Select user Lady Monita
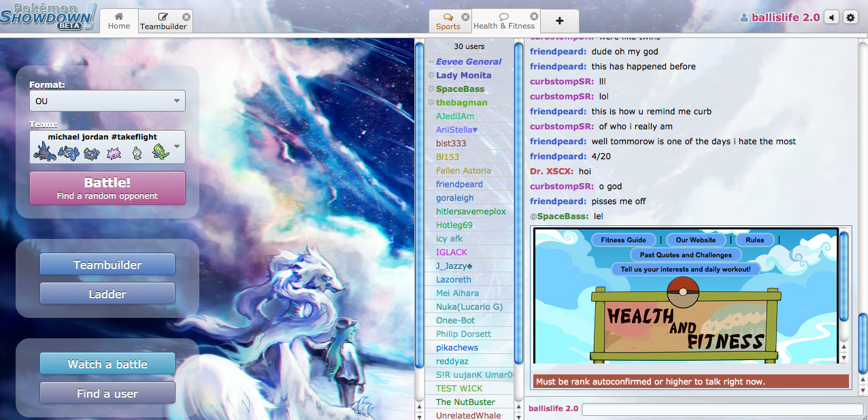868x420 pixels. click(469, 76)
